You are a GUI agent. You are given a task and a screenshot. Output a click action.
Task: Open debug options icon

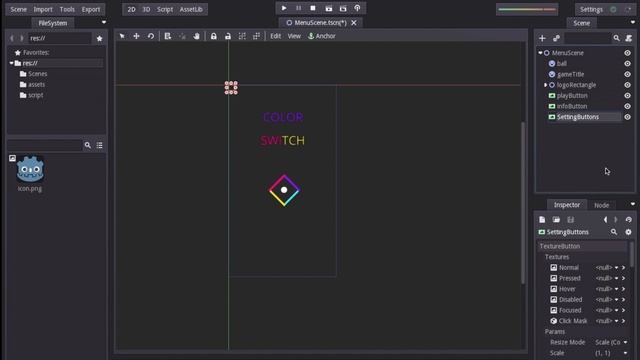tap(357, 8)
